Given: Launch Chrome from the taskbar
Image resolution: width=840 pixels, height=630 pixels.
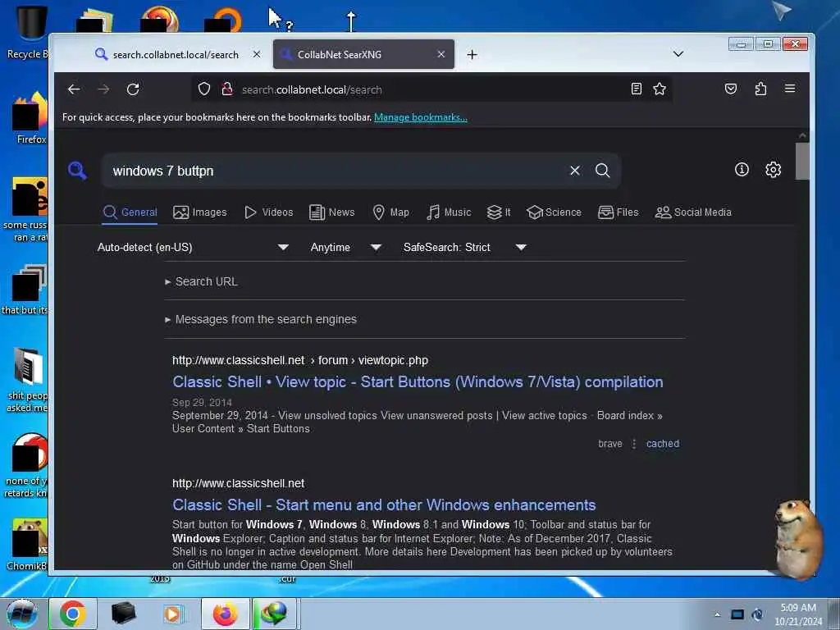Looking at the screenshot, I should [73, 614].
